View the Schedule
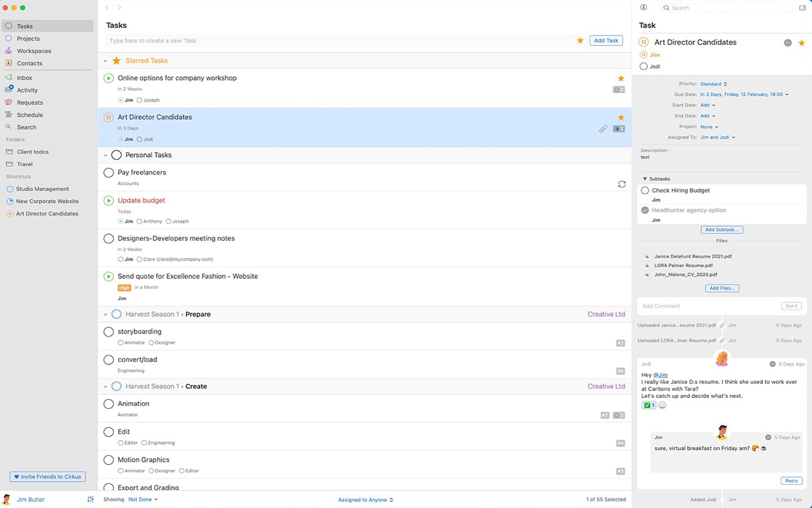 pyautogui.click(x=28, y=115)
